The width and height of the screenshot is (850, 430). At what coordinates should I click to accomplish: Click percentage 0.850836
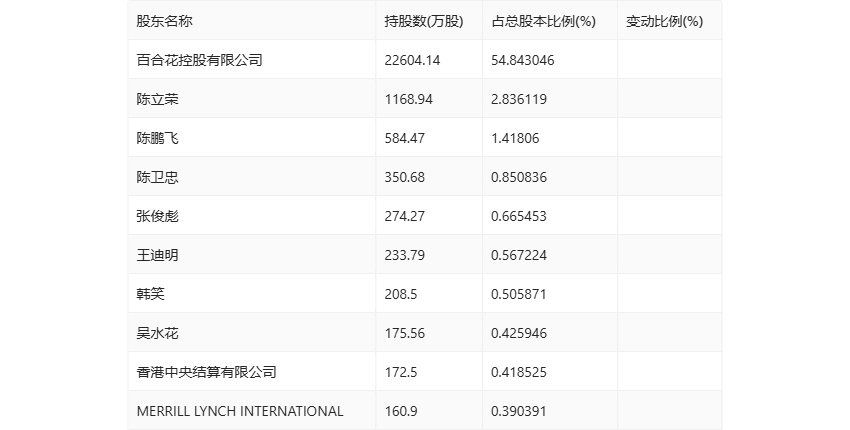click(519, 177)
